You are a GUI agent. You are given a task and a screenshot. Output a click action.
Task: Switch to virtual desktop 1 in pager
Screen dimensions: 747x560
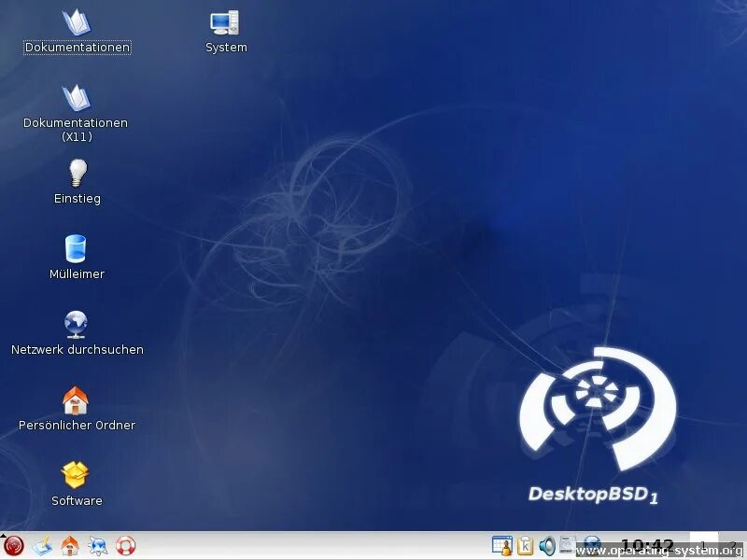click(x=703, y=545)
